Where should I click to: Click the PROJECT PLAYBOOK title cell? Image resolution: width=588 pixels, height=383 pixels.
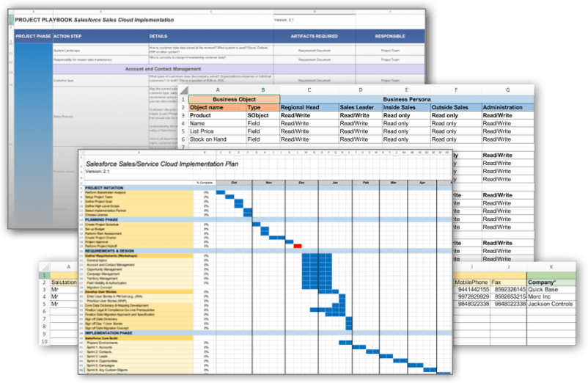pyautogui.click(x=95, y=20)
